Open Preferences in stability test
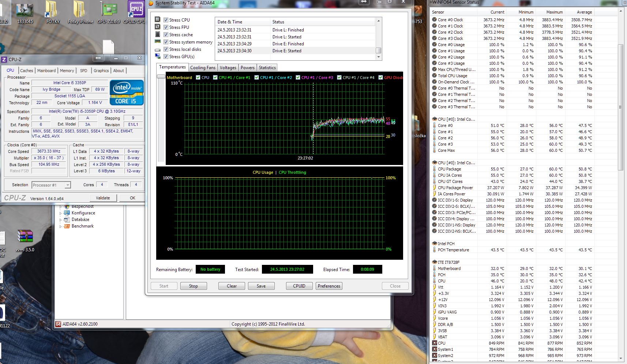 click(329, 286)
